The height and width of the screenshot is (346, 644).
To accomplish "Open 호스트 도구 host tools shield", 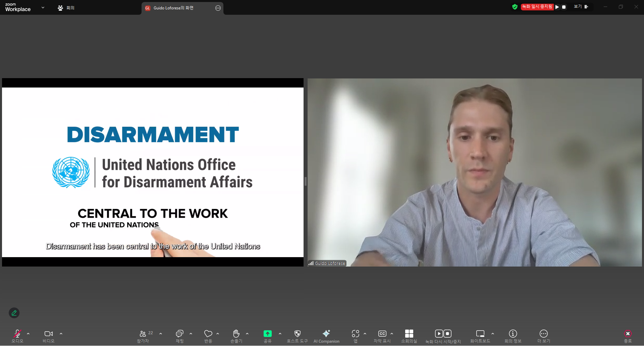I will [297, 336].
